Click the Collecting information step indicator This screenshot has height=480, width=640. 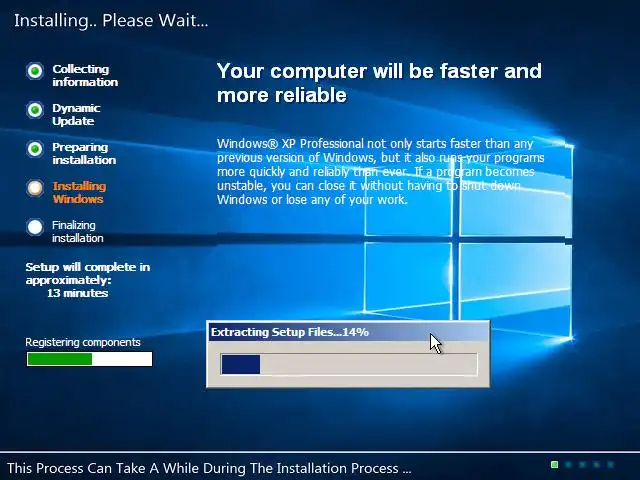[35, 71]
